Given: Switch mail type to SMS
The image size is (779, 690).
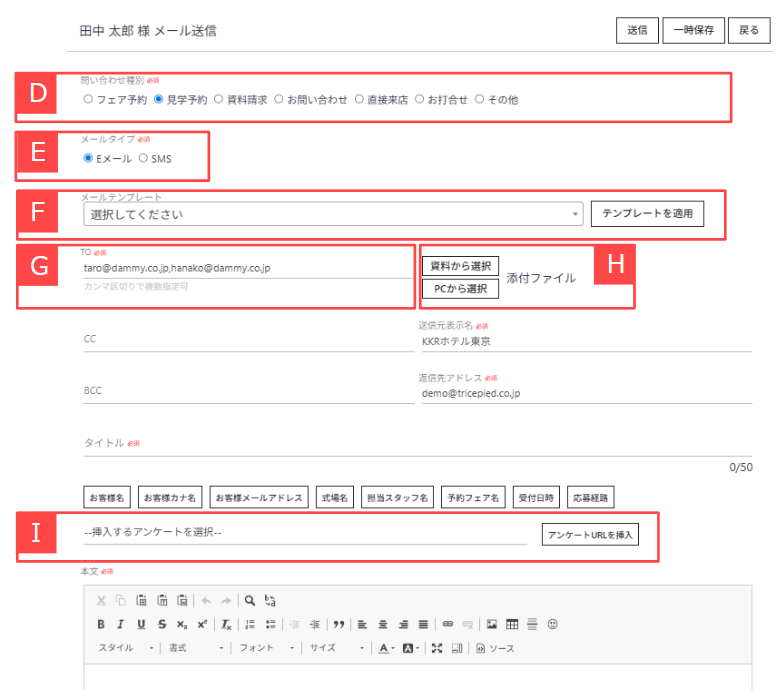Looking at the screenshot, I should point(143,158).
